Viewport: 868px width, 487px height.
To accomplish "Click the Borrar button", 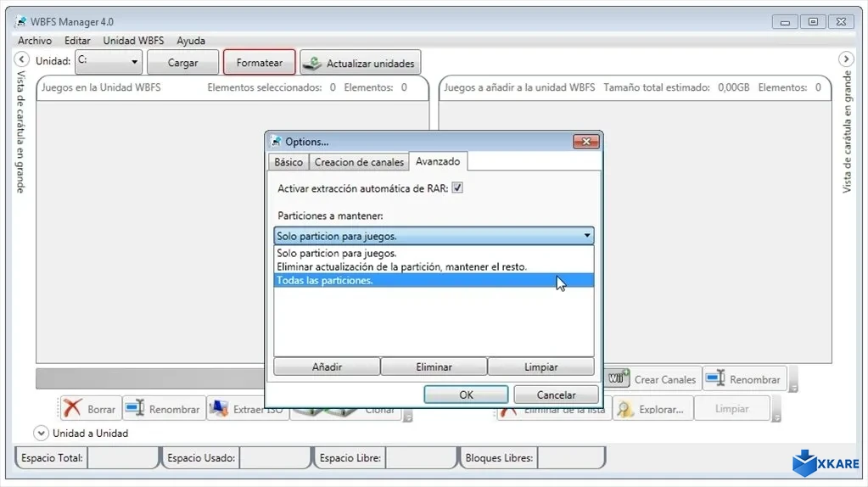I will [90, 409].
